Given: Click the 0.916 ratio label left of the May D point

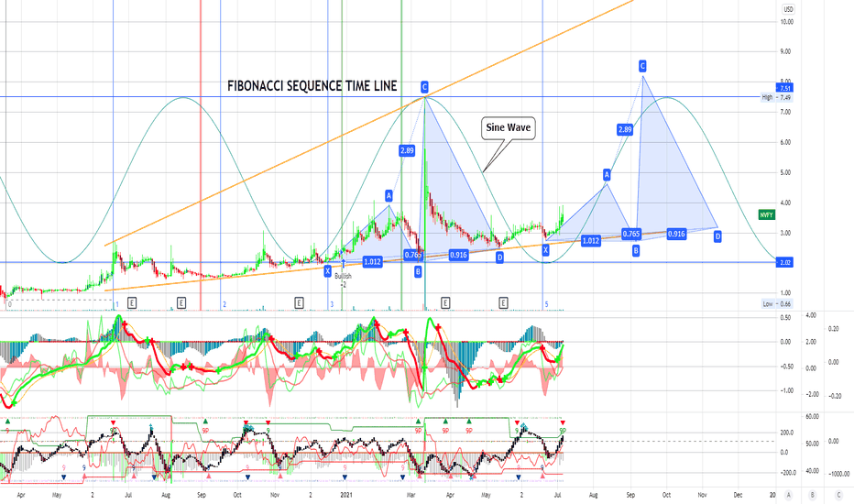Looking at the screenshot, I should coord(458,255).
